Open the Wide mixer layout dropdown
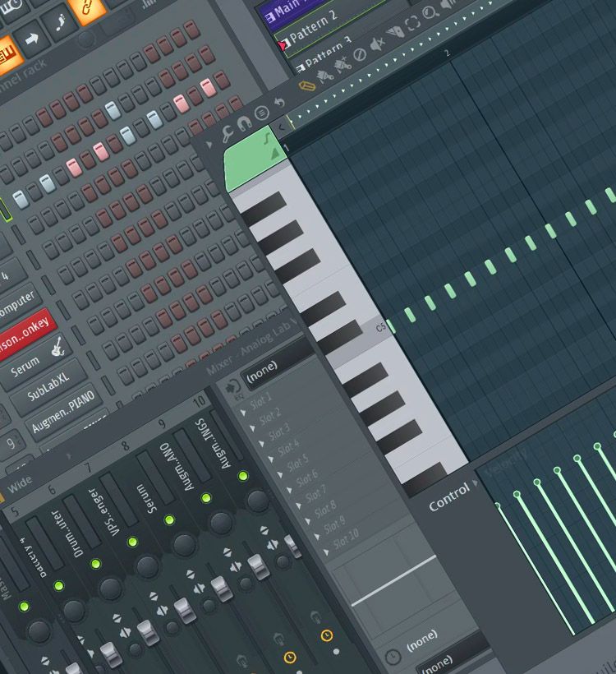 click(20, 484)
